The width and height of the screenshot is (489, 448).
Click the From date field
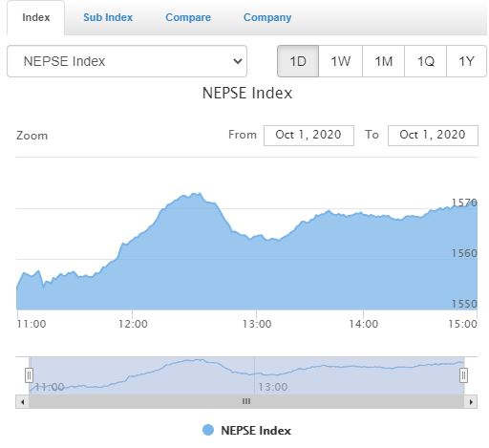tap(308, 136)
